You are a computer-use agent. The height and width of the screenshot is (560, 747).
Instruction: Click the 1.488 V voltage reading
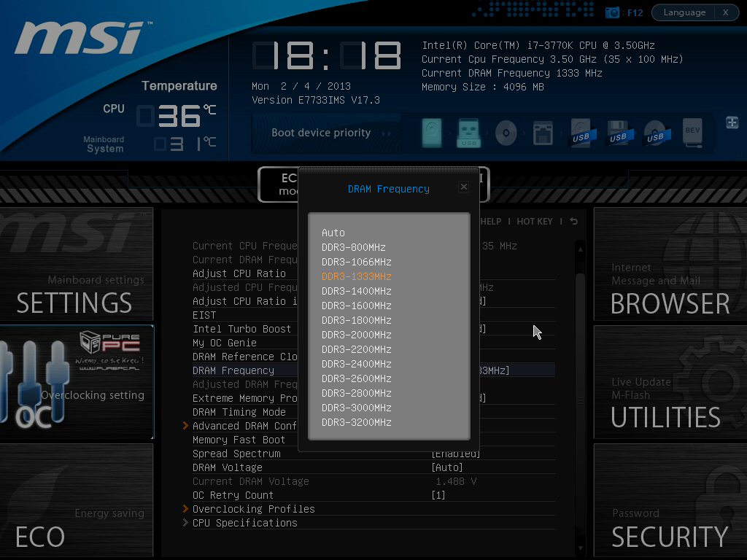[x=456, y=481]
